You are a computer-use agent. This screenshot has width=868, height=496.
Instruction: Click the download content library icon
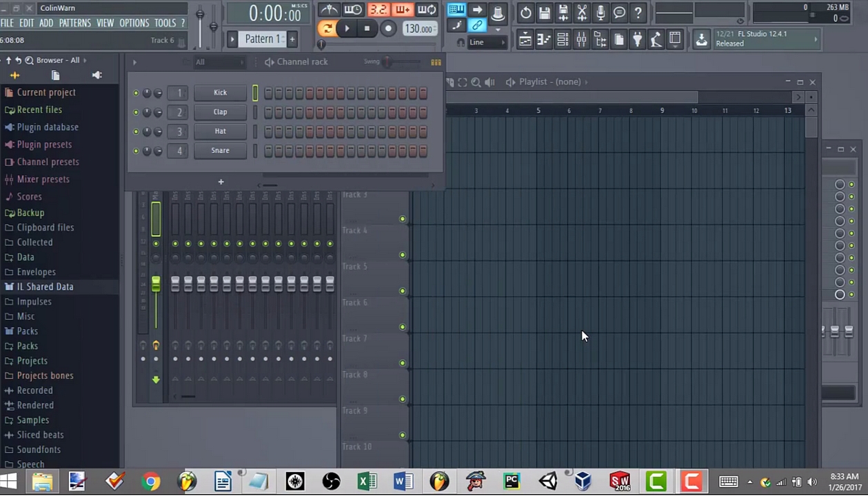point(701,39)
